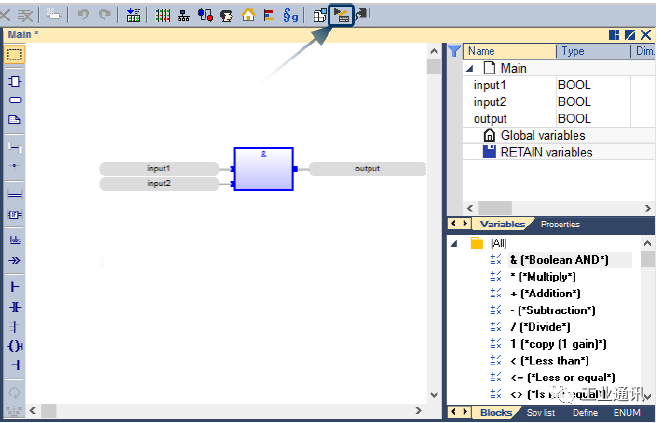Screen dimensions: 666x423
Task: Click the blue §g toolbar icon
Action: pyautogui.click(x=291, y=16)
